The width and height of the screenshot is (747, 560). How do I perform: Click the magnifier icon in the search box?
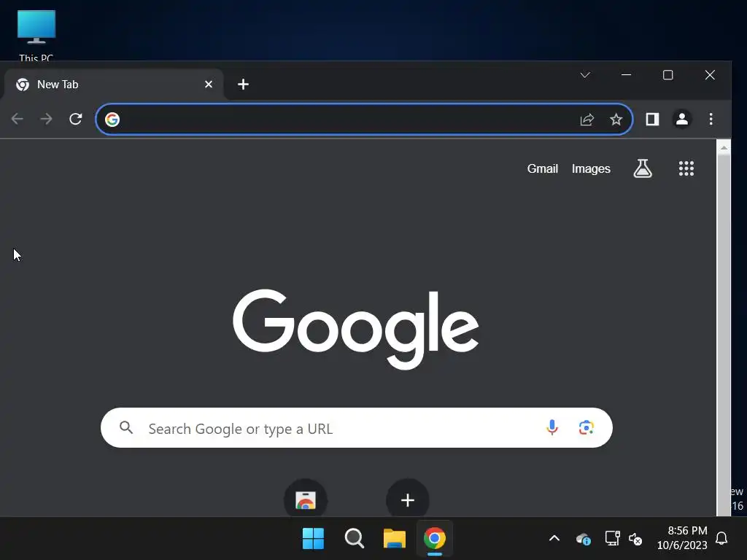126,427
